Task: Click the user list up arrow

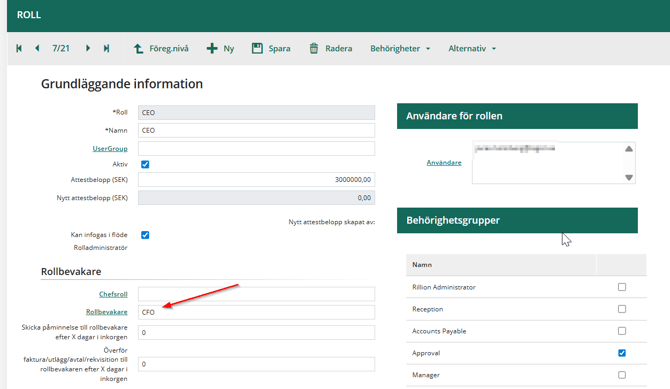Action: pyautogui.click(x=629, y=149)
